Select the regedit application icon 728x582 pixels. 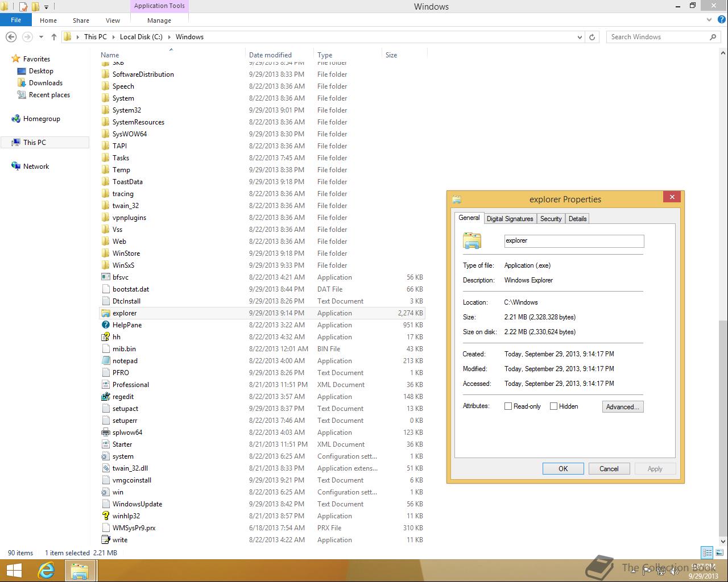[x=105, y=397]
